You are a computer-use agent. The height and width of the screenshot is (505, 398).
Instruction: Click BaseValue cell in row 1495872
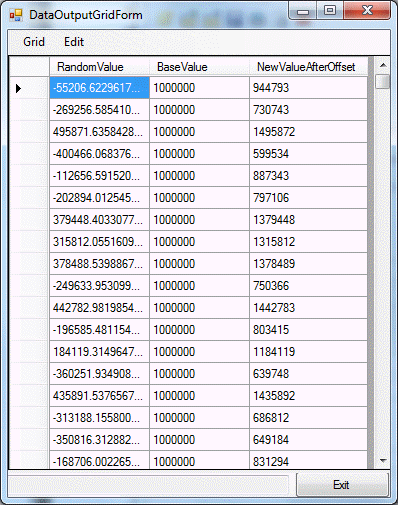(x=200, y=132)
